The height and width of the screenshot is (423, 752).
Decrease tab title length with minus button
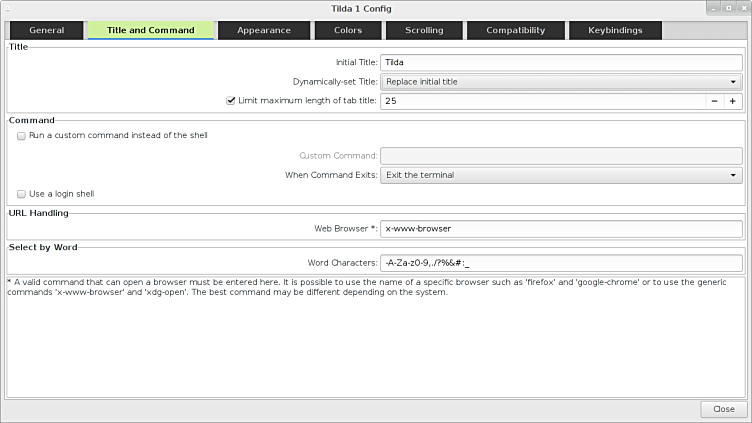click(x=714, y=101)
